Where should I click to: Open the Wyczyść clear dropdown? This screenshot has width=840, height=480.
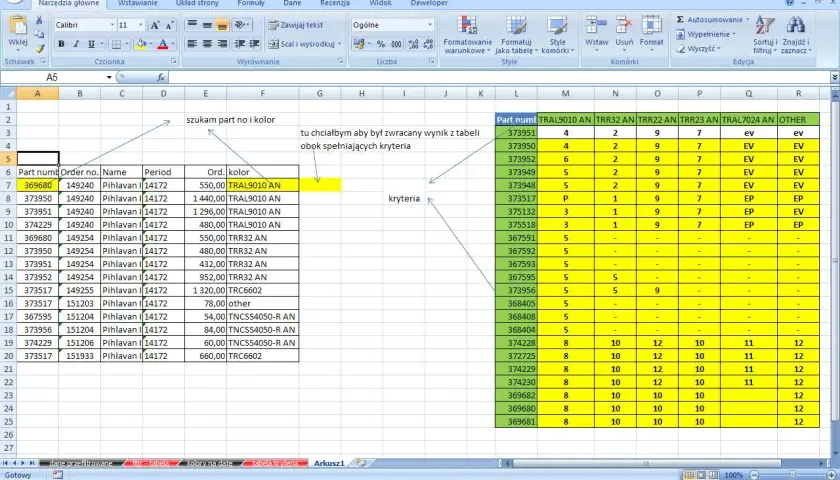[718, 49]
